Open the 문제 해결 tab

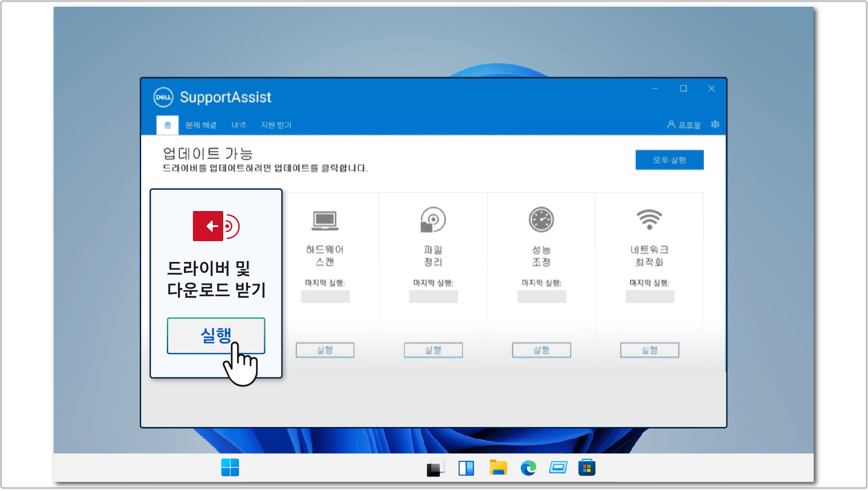pos(201,125)
